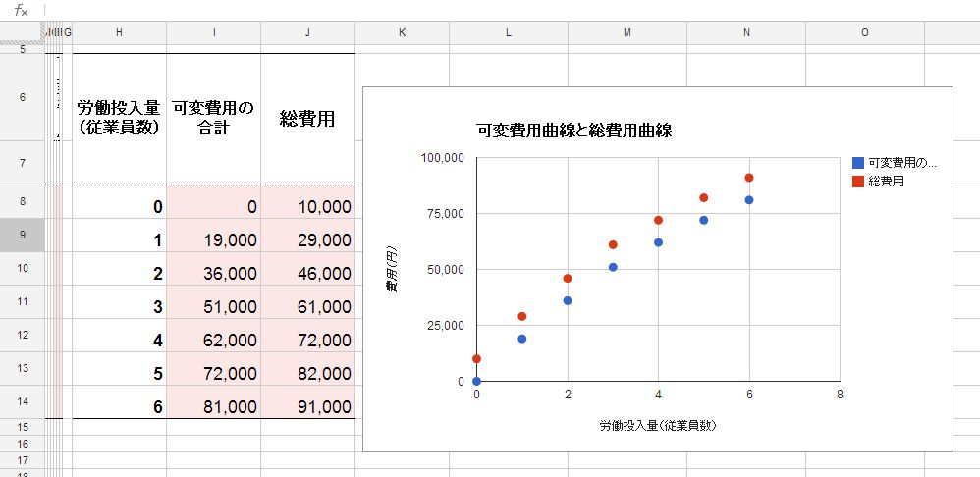Select row 15 header
Image resolution: width=980 pixels, height=477 pixels.
(x=23, y=427)
